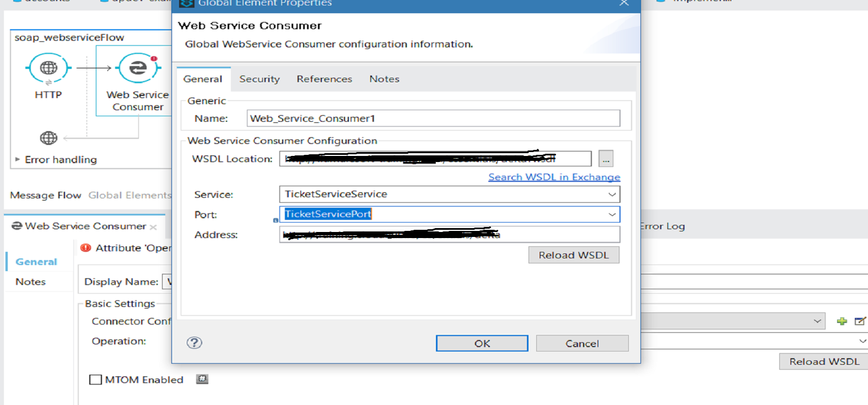Open the Service dropdown list

[612, 194]
